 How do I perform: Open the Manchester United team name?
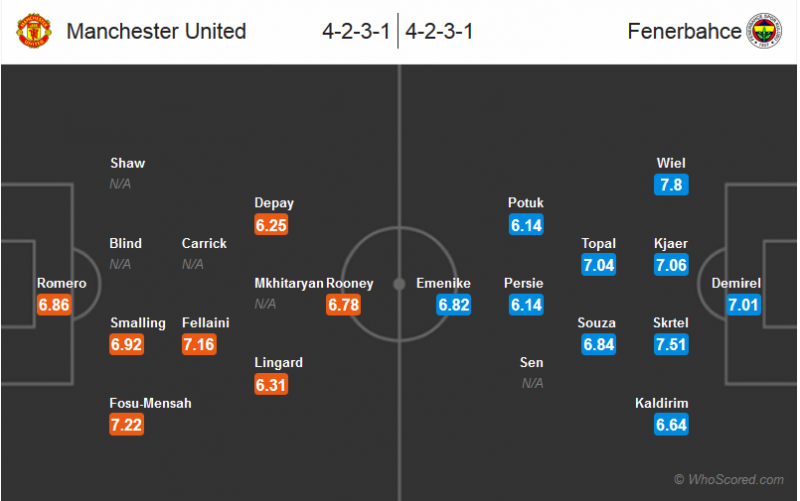(x=156, y=31)
